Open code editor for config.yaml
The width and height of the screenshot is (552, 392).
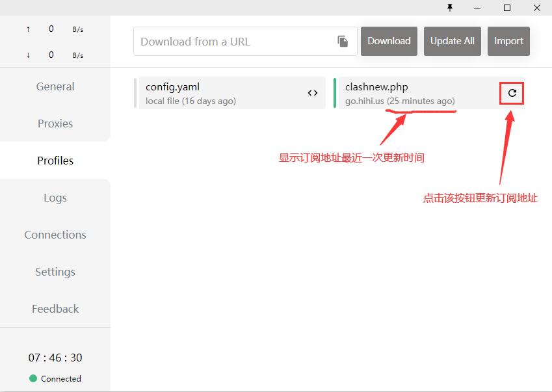(313, 93)
